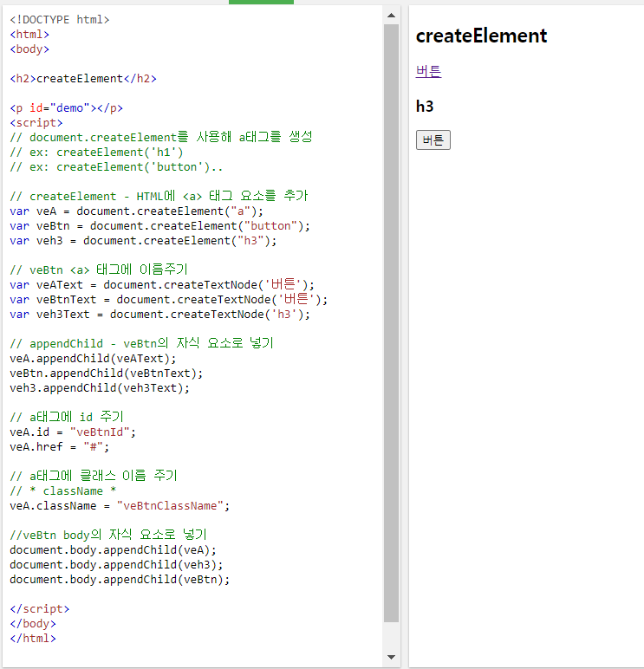644x669 pixels.
Task: Click the document.body.appendChild(veBtn) line
Action: point(120,580)
